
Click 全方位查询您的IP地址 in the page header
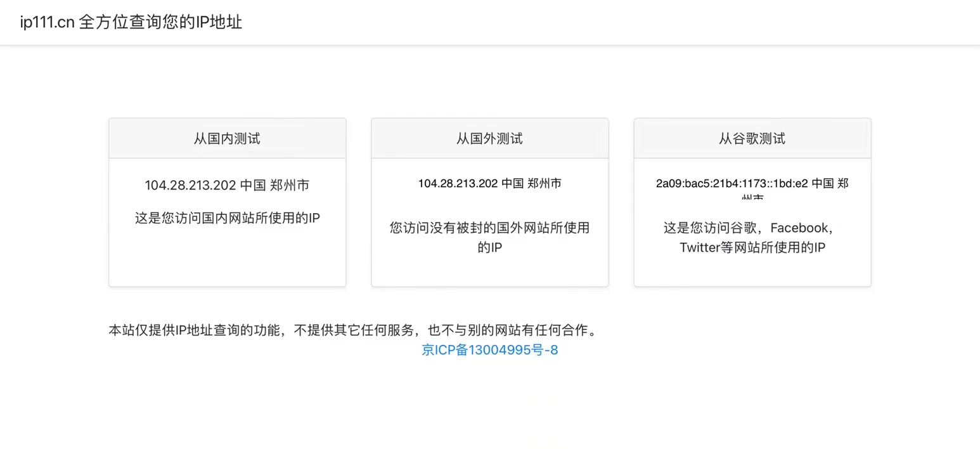click(160, 22)
